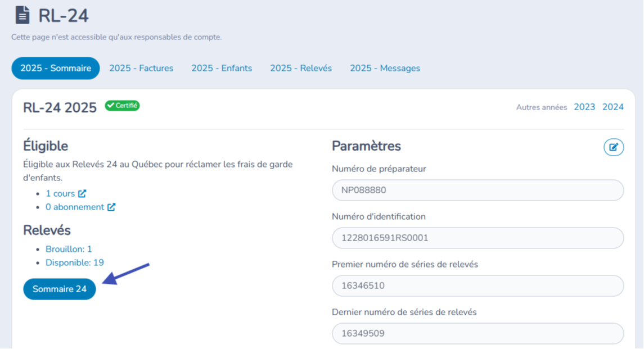Viewport: 644px width, 349px height.
Task: Switch to the 2025 - Factures tab
Action: tap(141, 68)
